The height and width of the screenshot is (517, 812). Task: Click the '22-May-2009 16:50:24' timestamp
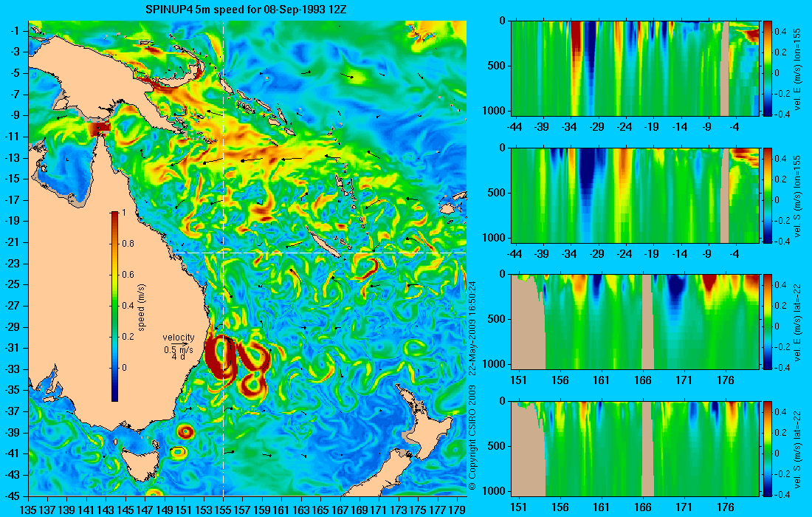(472, 327)
